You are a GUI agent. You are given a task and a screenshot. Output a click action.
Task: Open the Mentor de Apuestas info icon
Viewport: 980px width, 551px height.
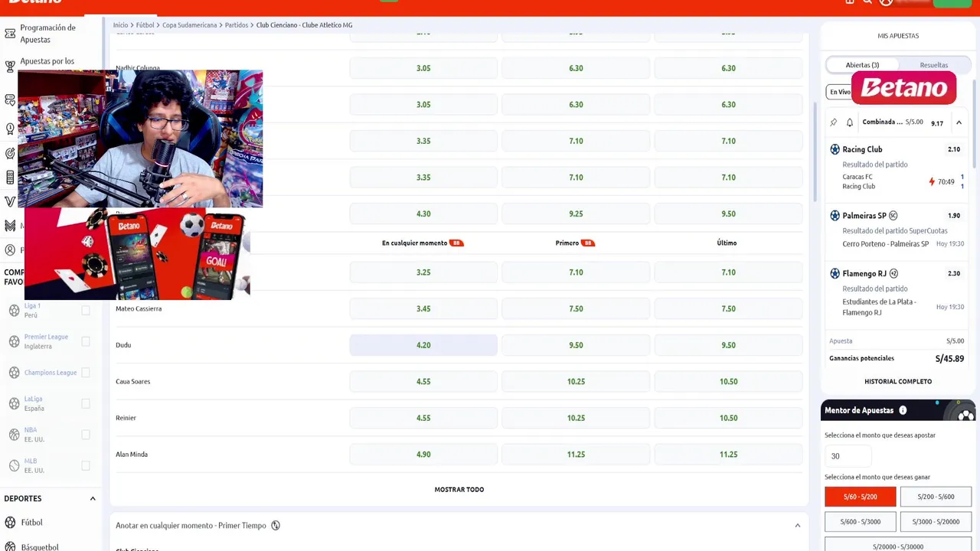point(903,410)
